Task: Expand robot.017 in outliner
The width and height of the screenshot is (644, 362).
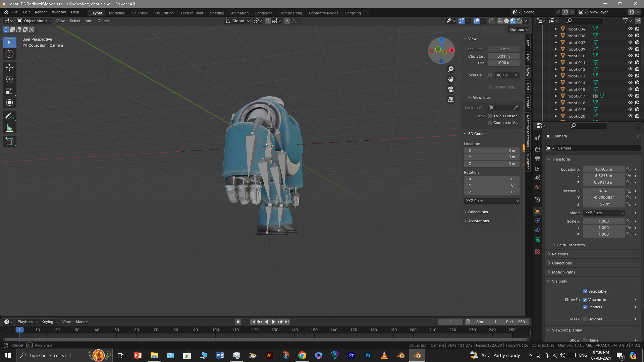Action: tap(556, 96)
